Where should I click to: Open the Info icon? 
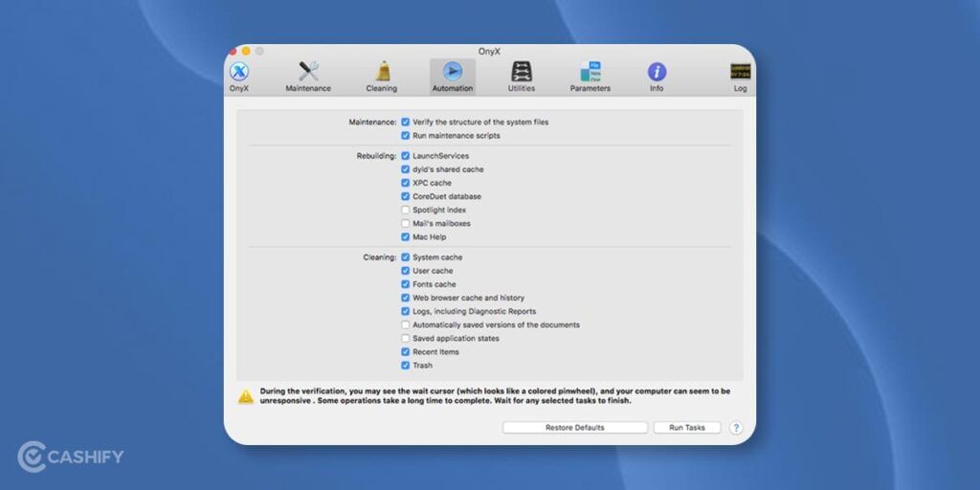[x=657, y=72]
